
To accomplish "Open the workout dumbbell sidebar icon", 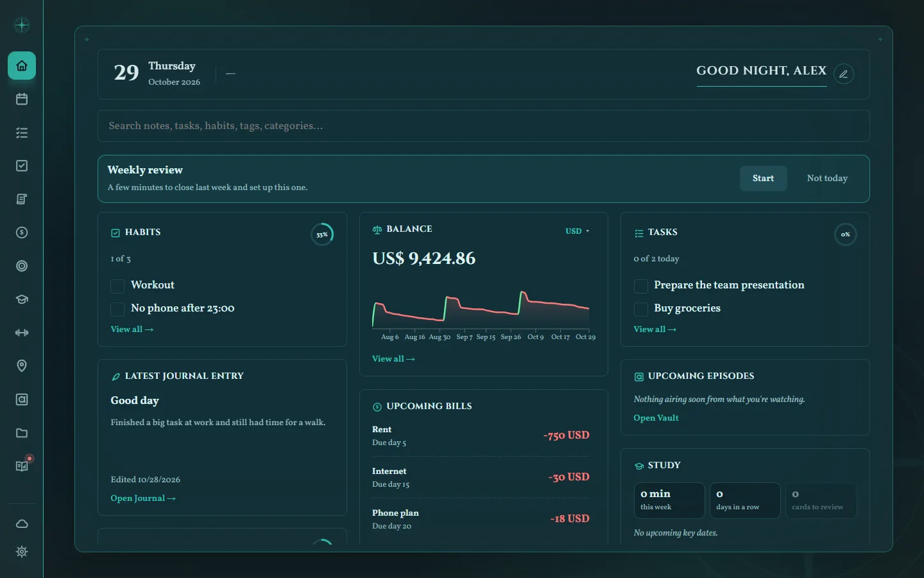I will coord(22,333).
